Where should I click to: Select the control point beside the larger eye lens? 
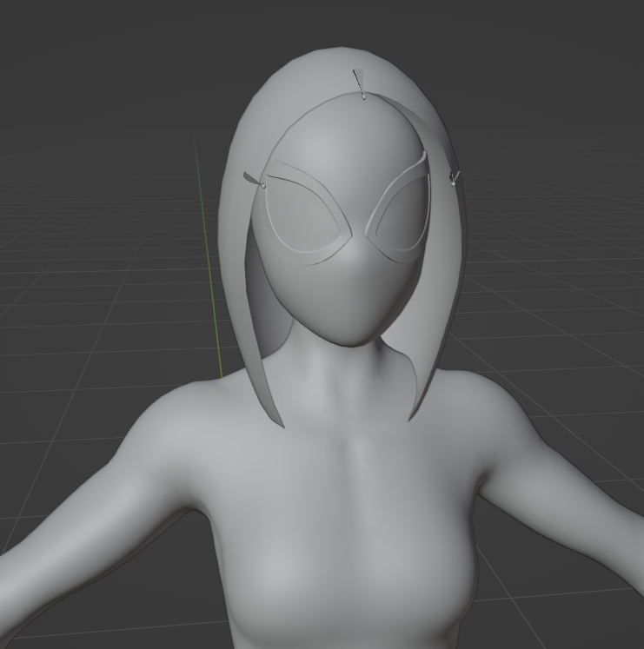coord(263,186)
